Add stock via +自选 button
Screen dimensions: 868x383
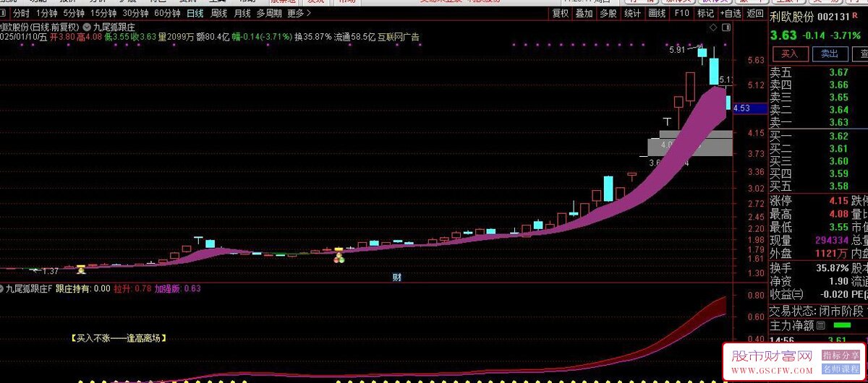[730, 13]
